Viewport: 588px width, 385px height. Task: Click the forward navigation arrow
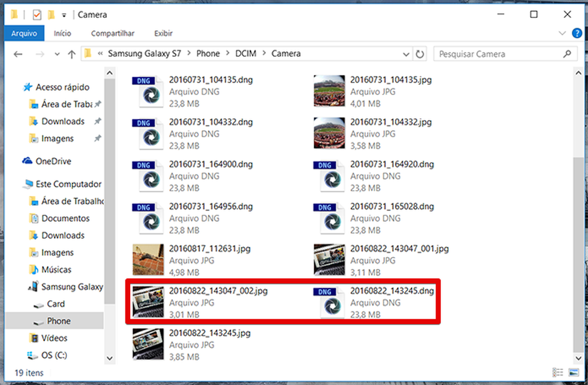tap(40, 54)
